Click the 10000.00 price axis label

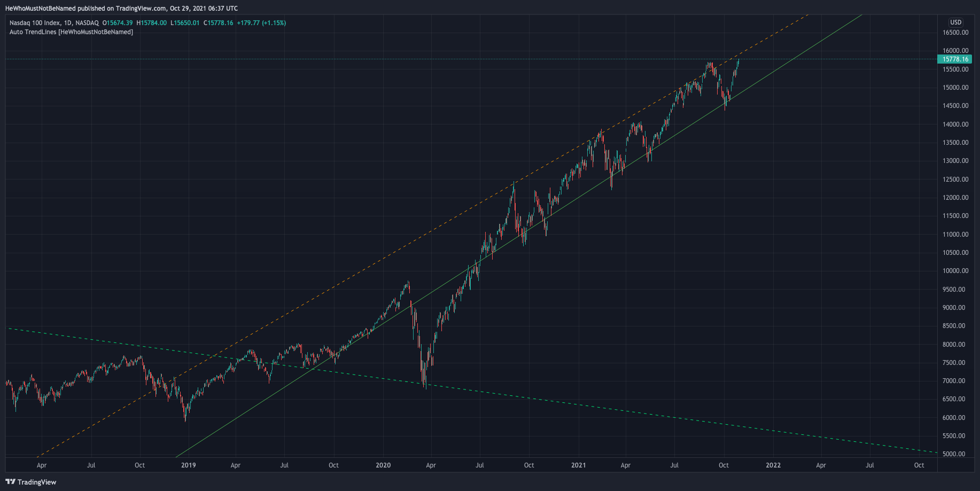point(955,271)
